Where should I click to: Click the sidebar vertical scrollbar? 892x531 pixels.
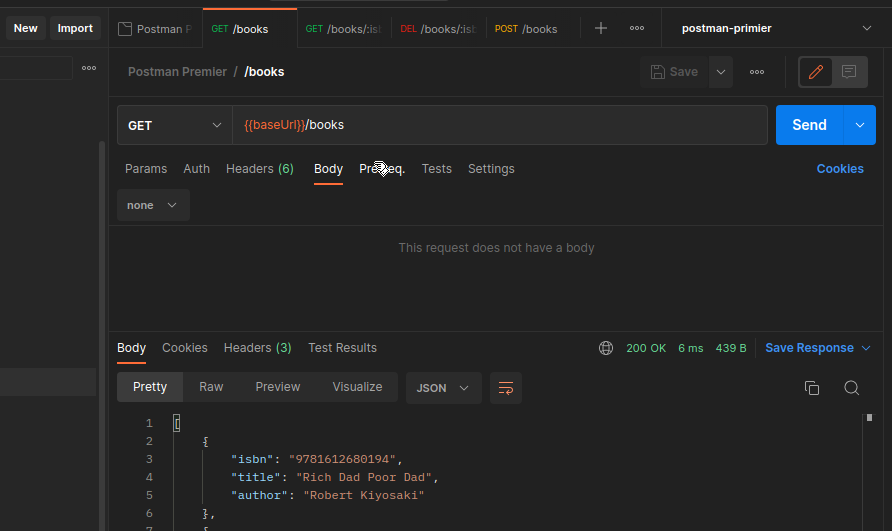click(102, 336)
